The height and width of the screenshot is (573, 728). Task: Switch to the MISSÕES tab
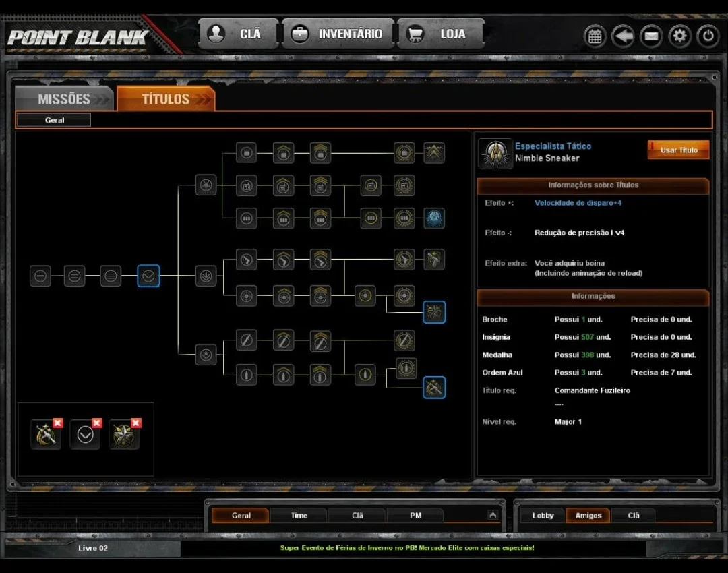point(64,98)
